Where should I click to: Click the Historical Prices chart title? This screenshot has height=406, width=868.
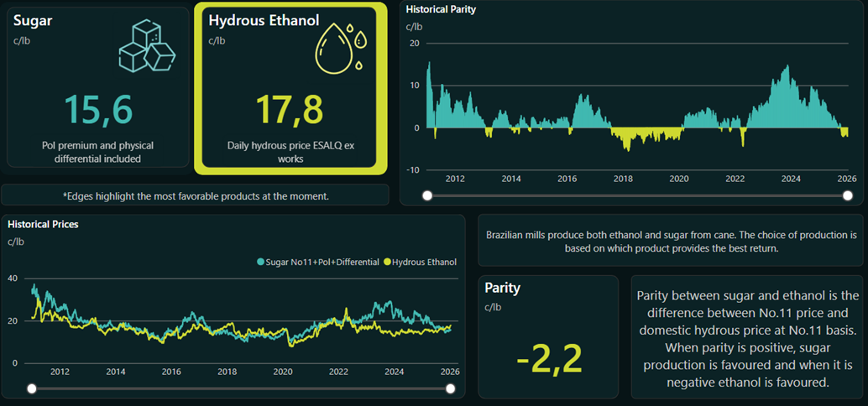[43, 225]
